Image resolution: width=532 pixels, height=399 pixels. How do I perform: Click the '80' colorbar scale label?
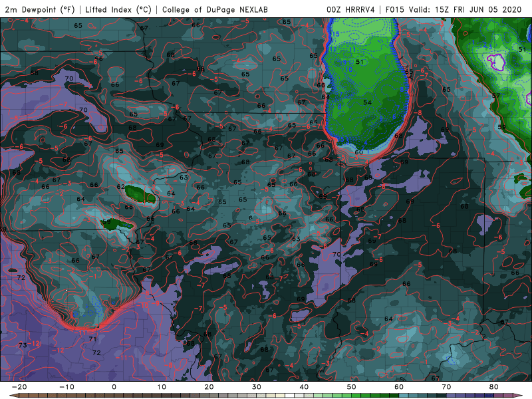tap(494, 387)
